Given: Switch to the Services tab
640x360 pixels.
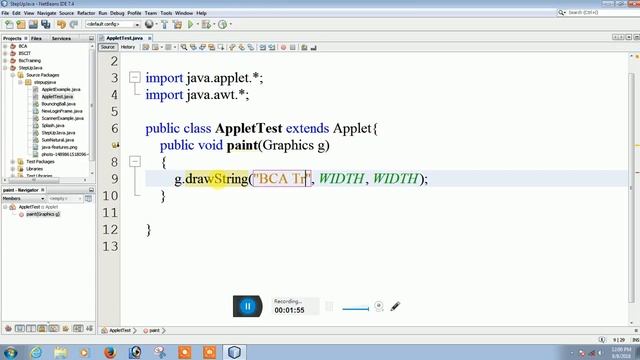Looking at the screenshot, I should point(61,38).
